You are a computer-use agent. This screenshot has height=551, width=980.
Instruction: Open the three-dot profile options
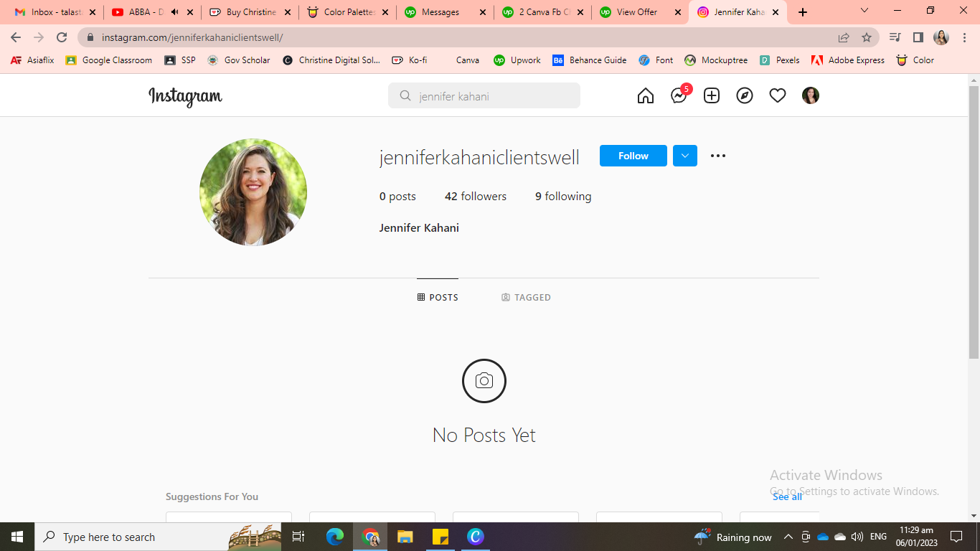[718, 156]
